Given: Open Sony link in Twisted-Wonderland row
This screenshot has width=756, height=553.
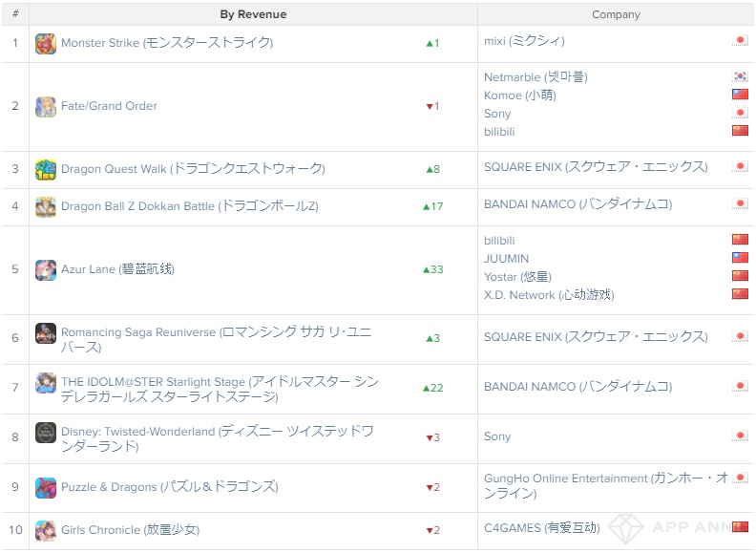Looking at the screenshot, I should (497, 436).
